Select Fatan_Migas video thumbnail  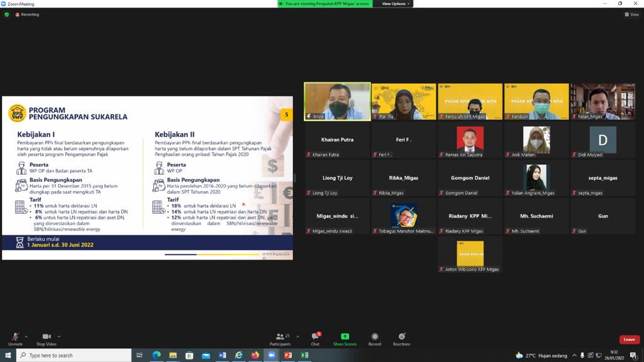click(602, 101)
